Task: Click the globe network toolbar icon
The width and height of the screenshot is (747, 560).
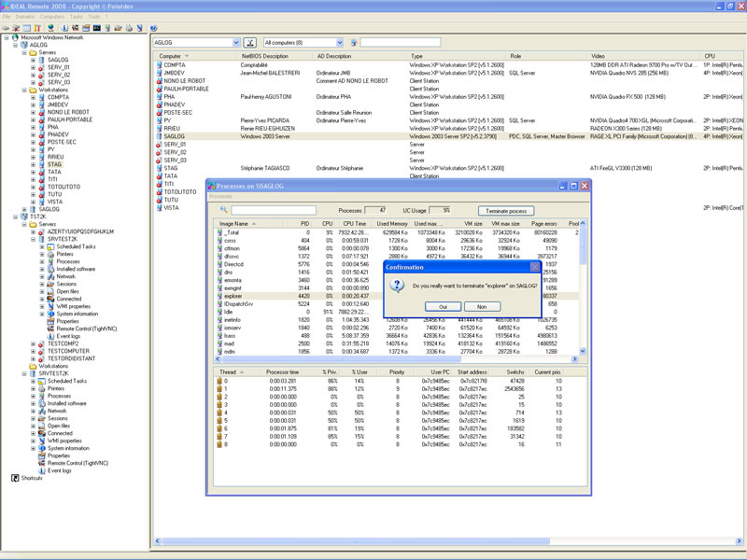Action: (50, 28)
